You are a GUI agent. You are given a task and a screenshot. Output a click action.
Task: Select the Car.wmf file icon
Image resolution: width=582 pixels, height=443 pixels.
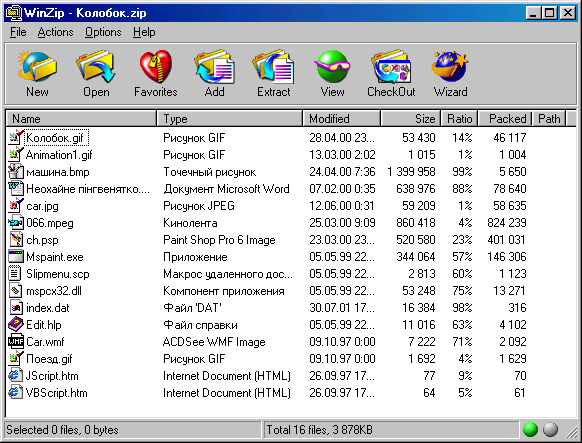point(16,342)
